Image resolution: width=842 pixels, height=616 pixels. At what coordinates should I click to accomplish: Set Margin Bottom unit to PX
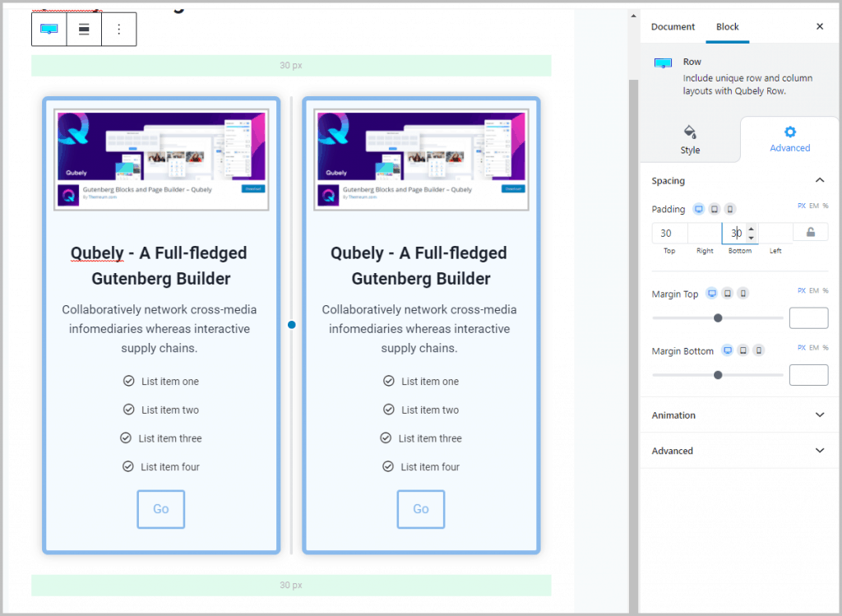click(801, 347)
